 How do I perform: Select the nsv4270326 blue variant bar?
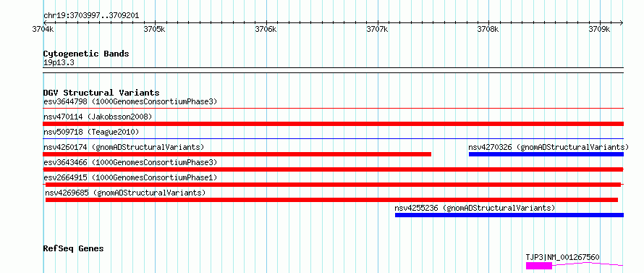(x=546, y=154)
